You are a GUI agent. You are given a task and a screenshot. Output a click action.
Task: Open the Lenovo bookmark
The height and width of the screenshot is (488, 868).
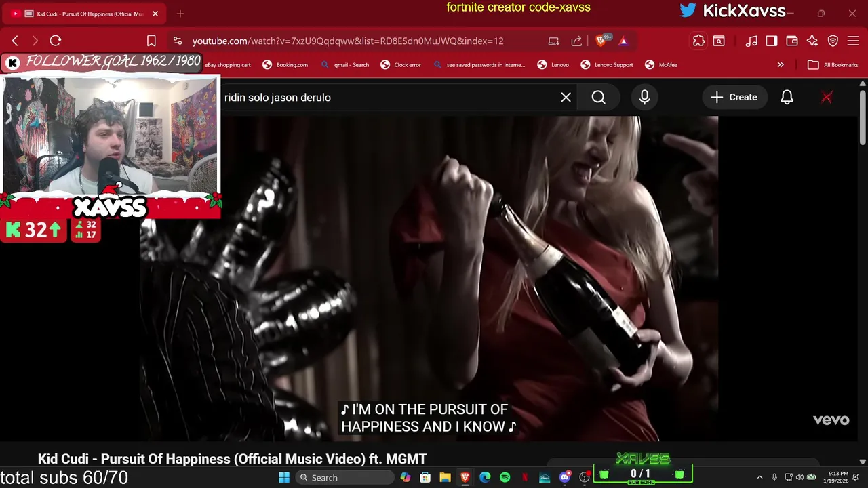pos(553,65)
